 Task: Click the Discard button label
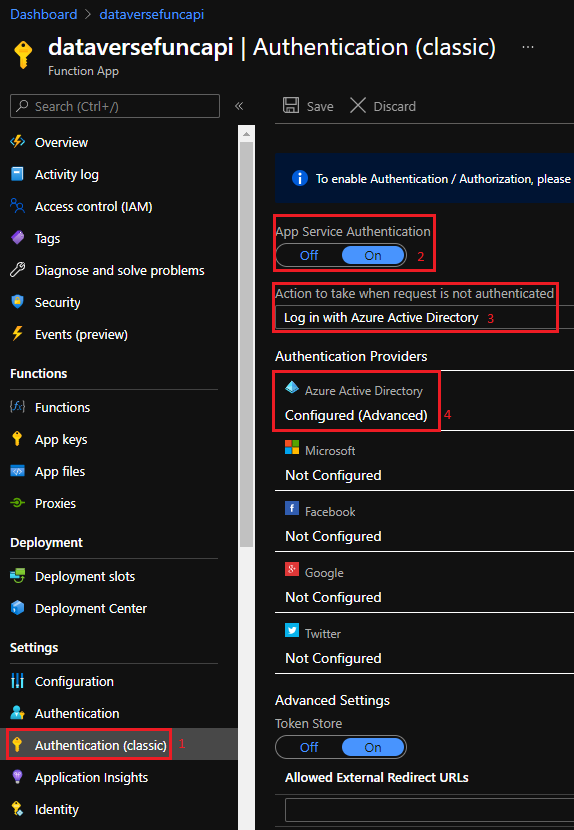[394, 106]
